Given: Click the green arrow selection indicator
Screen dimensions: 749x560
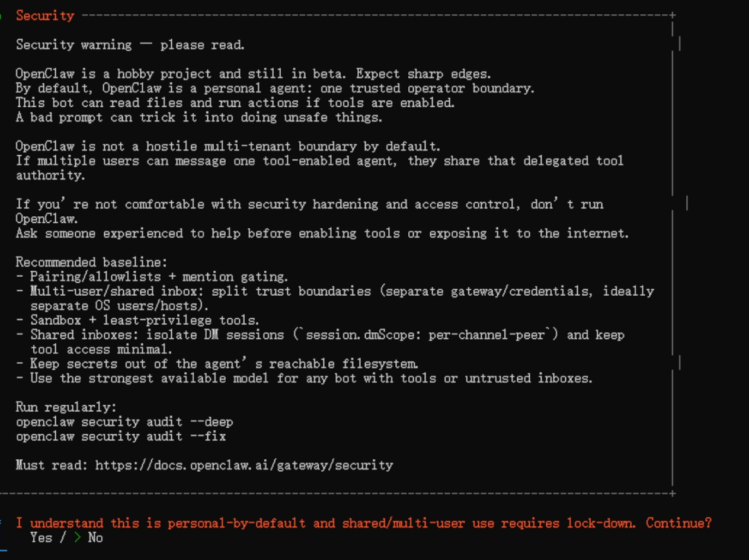Looking at the screenshot, I should pyautogui.click(x=78, y=537).
